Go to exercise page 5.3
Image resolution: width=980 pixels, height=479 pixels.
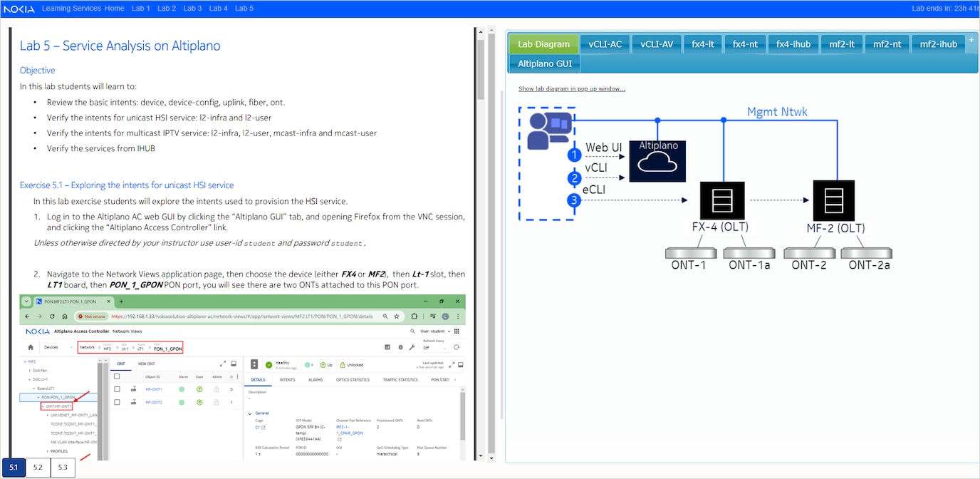[63, 468]
